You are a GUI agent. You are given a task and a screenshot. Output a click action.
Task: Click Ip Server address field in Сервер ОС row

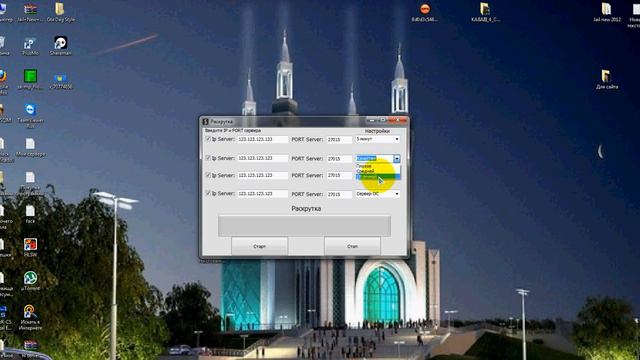coord(262,193)
